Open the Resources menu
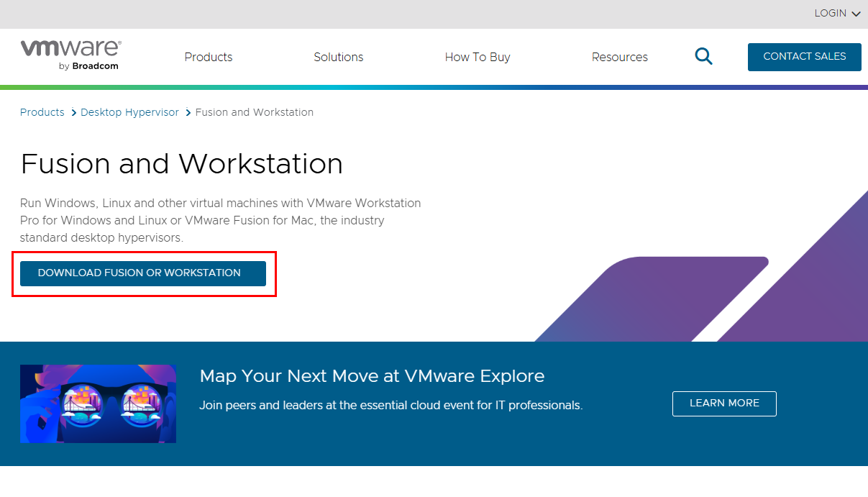868x497 pixels. click(x=620, y=57)
